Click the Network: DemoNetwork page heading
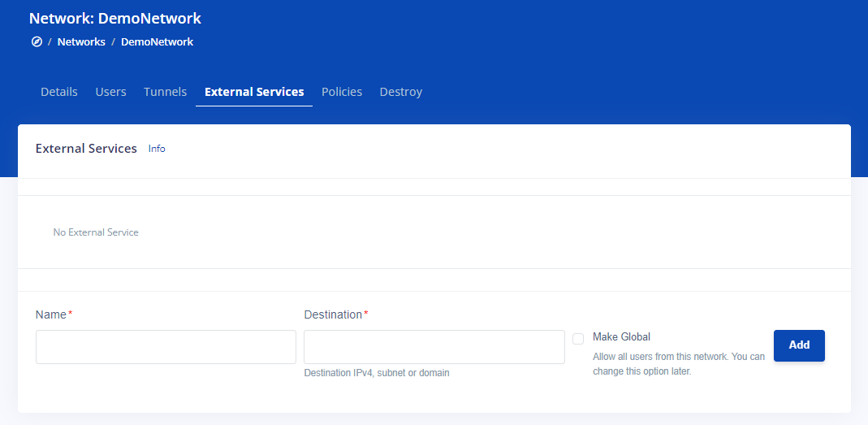868x425 pixels. [115, 19]
